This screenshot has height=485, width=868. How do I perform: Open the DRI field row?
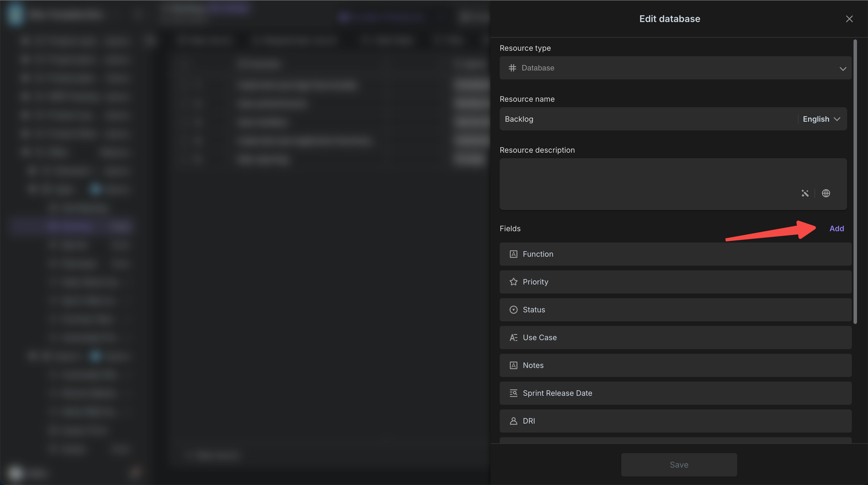(675, 421)
